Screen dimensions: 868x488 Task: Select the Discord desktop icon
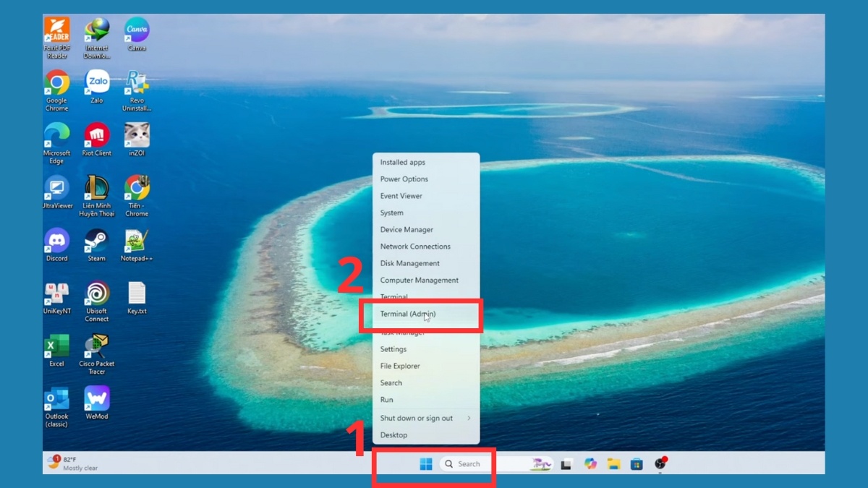click(x=56, y=245)
